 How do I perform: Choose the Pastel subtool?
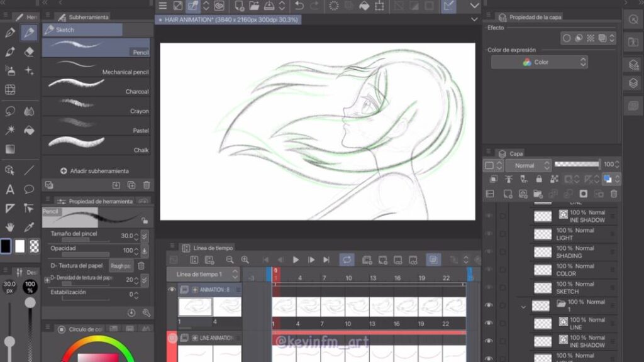pyautogui.click(x=96, y=126)
